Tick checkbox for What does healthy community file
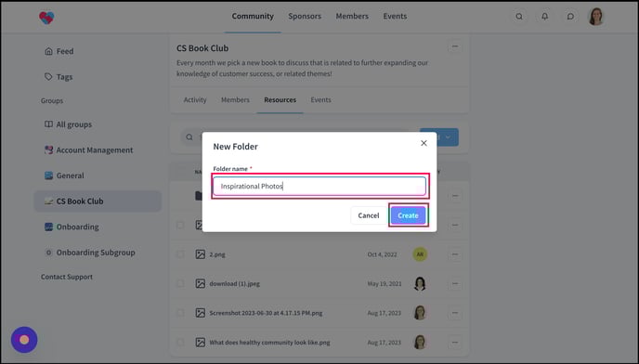 (x=180, y=343)
